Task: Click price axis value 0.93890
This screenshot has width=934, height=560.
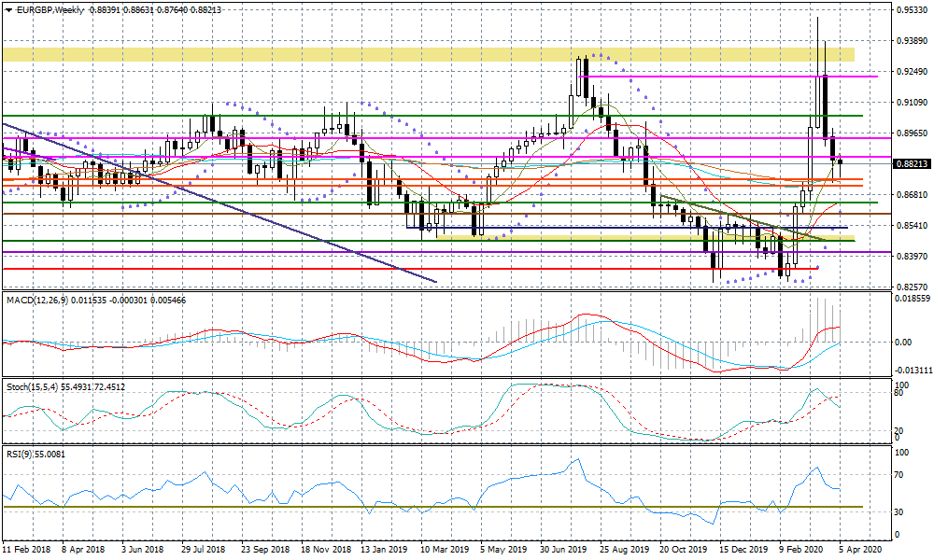Action: point(913,40)
